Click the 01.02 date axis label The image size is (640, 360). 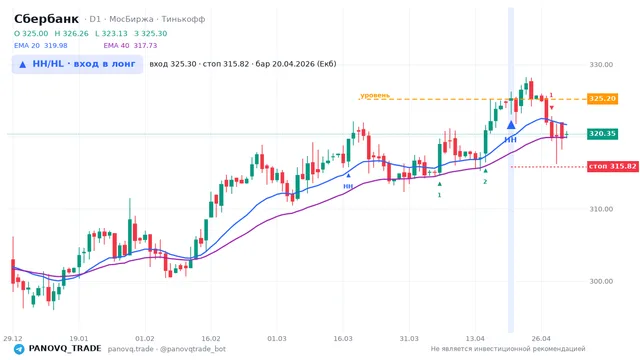click(145, 339)
